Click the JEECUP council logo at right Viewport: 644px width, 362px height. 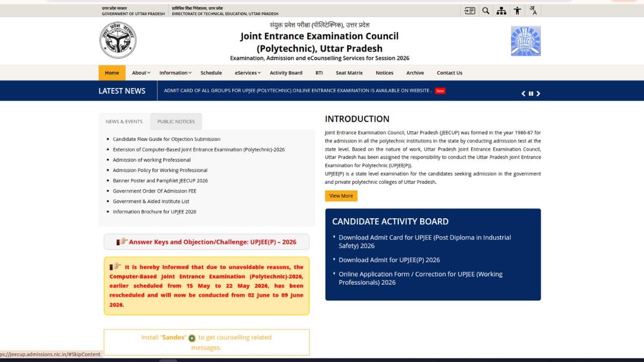tap(526, 41)
